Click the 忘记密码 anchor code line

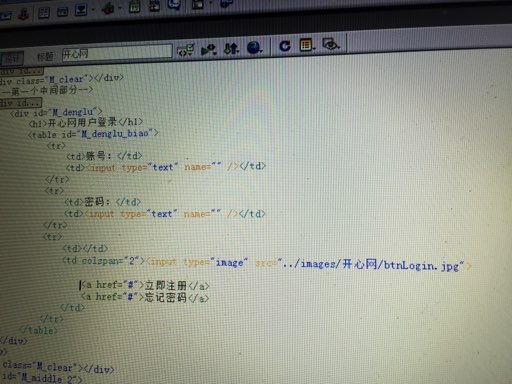(145, 297)
